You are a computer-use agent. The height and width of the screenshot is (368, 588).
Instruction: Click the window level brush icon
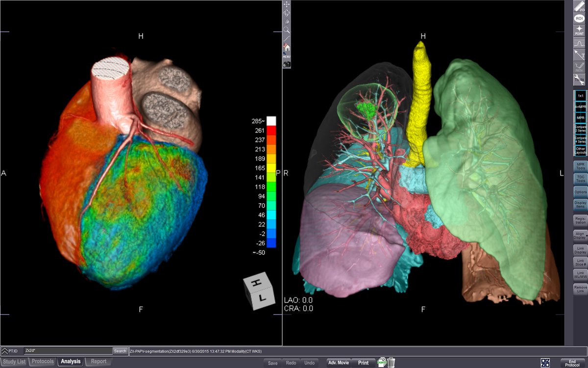tap(287, 21)
